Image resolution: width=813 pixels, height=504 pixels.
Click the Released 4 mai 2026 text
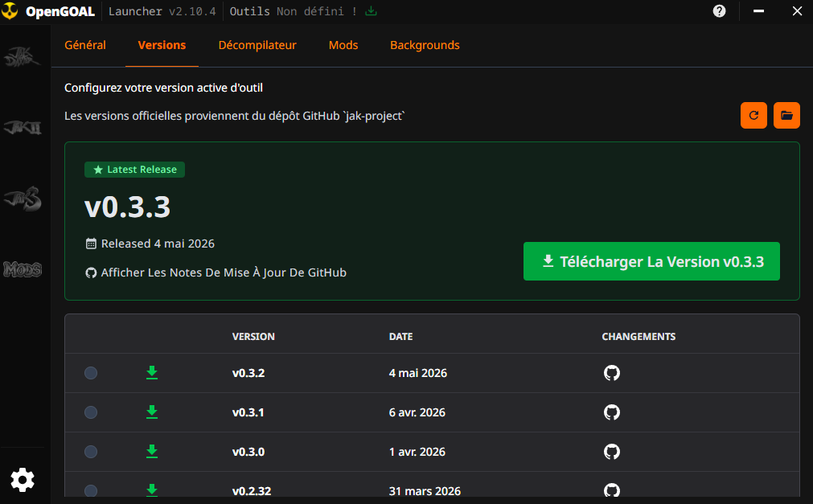point(158,244)
